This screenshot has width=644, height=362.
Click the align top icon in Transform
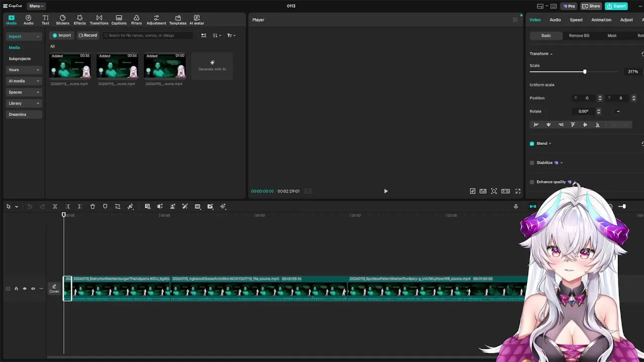(573, 125)
